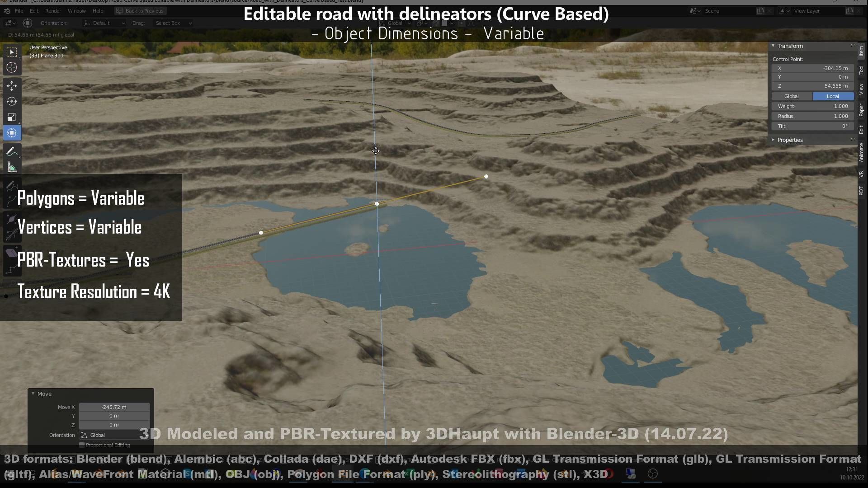Click the taskbar clock showing 12:31
This screenshot has height=488, width=868.
click(851, 469)
